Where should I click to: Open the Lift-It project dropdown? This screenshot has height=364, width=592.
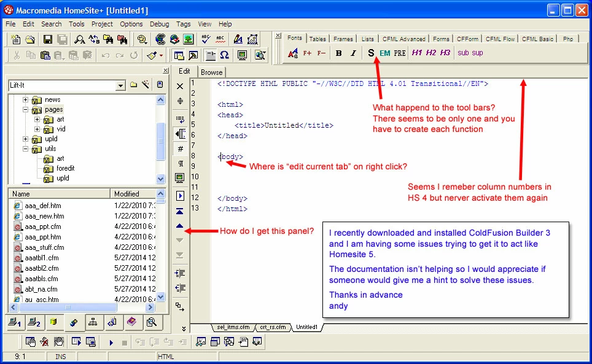120,85
